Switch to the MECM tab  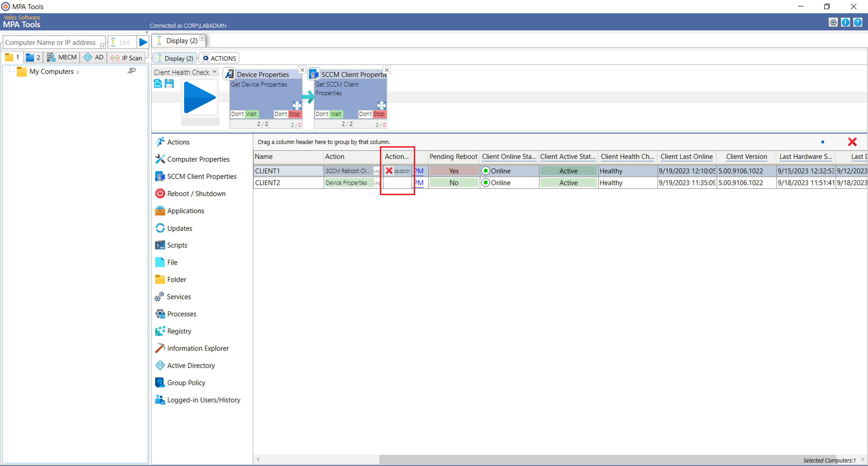(x=62, y=57)
